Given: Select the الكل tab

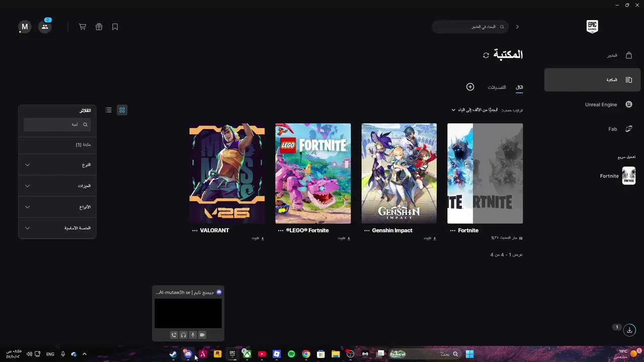Looking at the screenshot, I should coord(519,87).
